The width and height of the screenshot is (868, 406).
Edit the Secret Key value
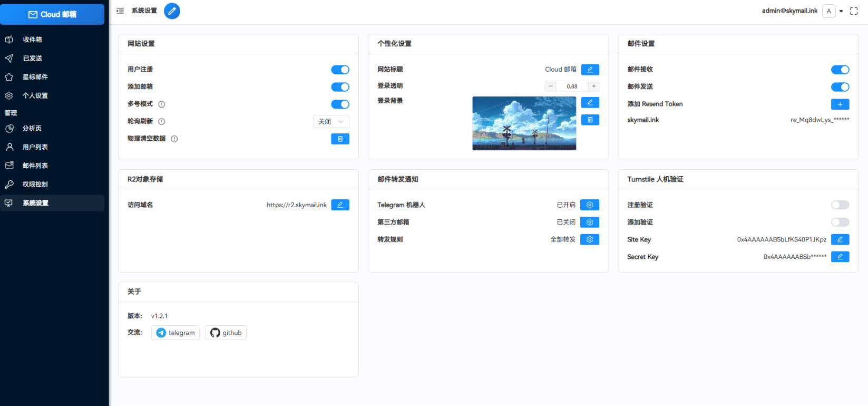[840, 257]
